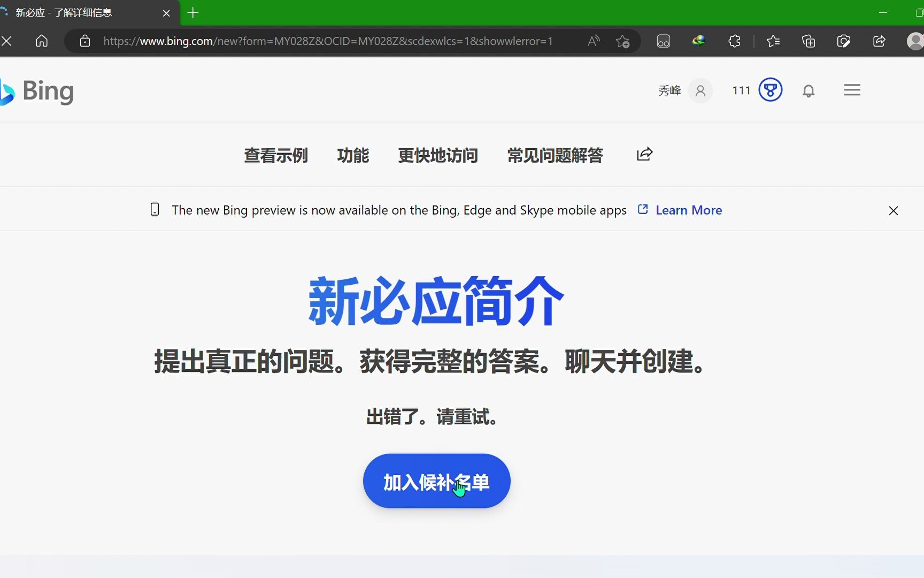Click the Bing logo
This screenshot has height=578, width=924.
pos(36,92)
